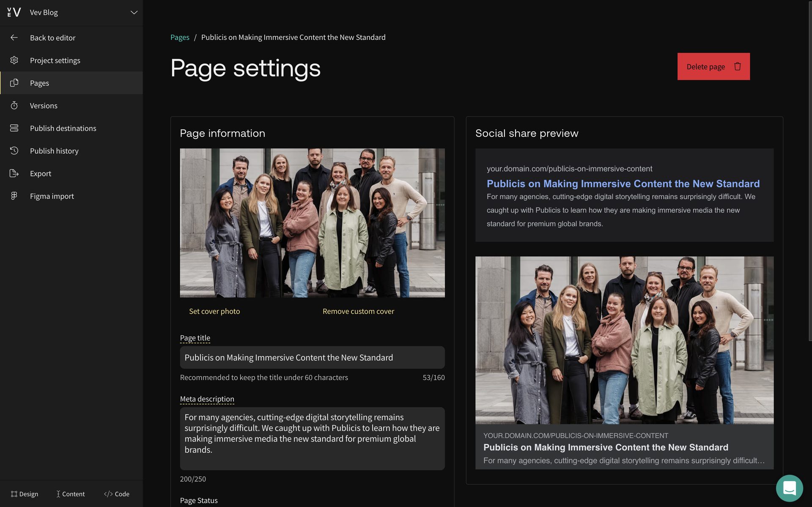Go back to editor
The image size is (812, 507).
point(52,38)
